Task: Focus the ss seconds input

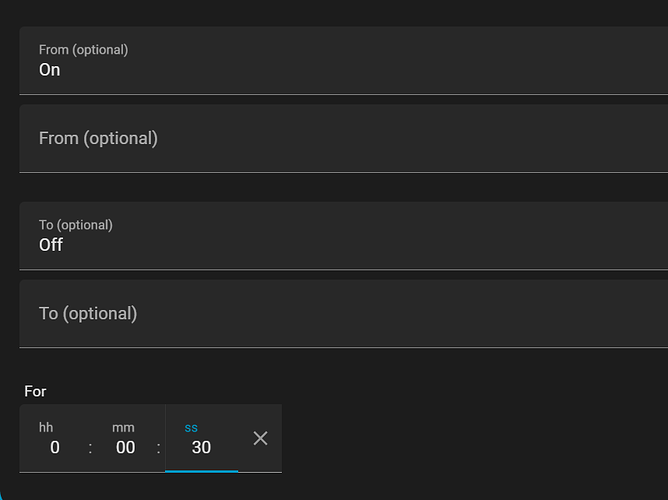Action: click(201, 439)
